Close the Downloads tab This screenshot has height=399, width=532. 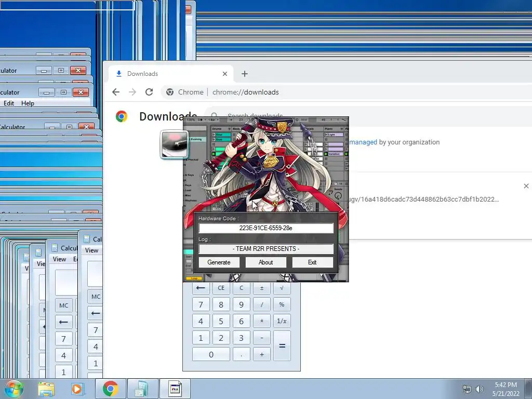(x=225, y=74)
